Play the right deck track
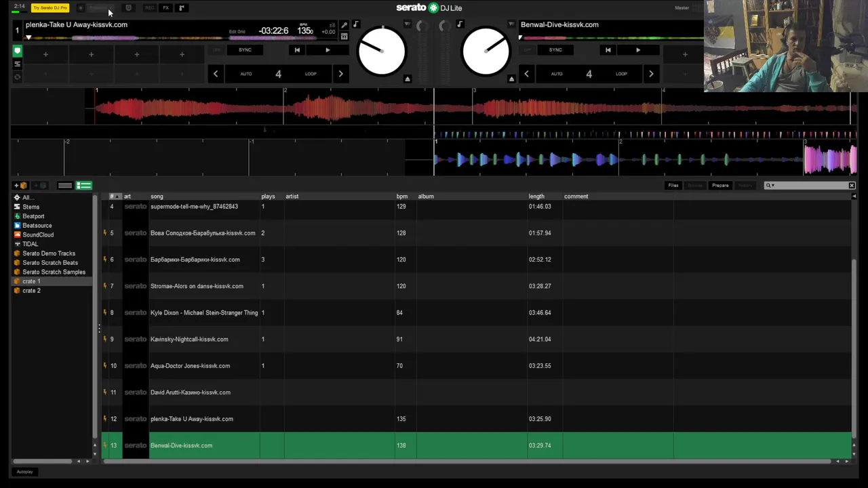 click(x=638, y=49)
